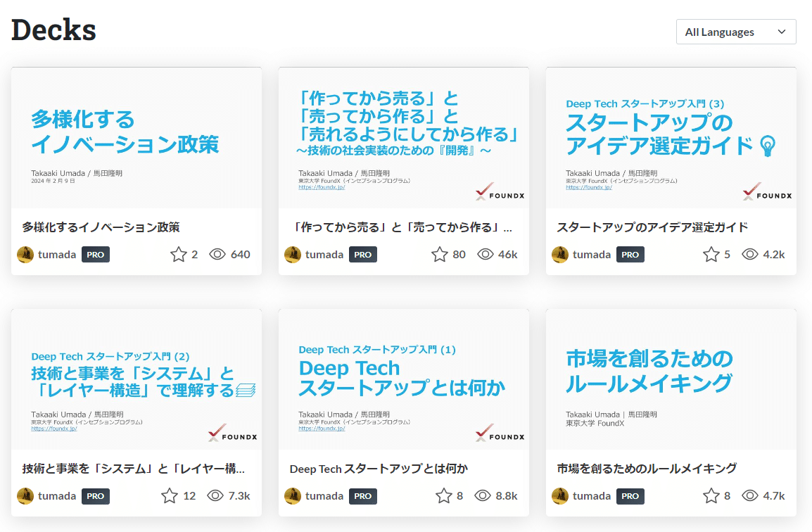This screenshot has height=532, width=812.
Task: Click the view count 640
Action: coord(240,254)
